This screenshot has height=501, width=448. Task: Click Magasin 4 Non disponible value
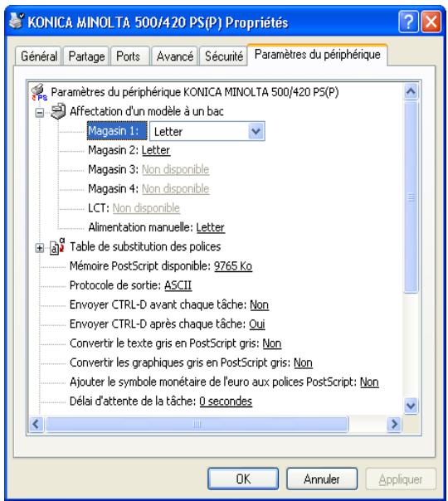(x=175, y=189)
